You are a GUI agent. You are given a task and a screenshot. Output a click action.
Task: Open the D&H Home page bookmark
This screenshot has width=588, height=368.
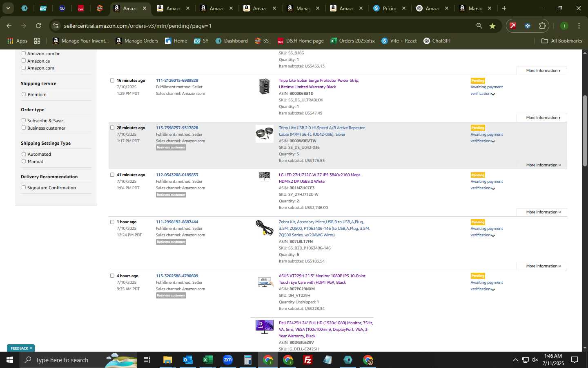pos(301,41)
